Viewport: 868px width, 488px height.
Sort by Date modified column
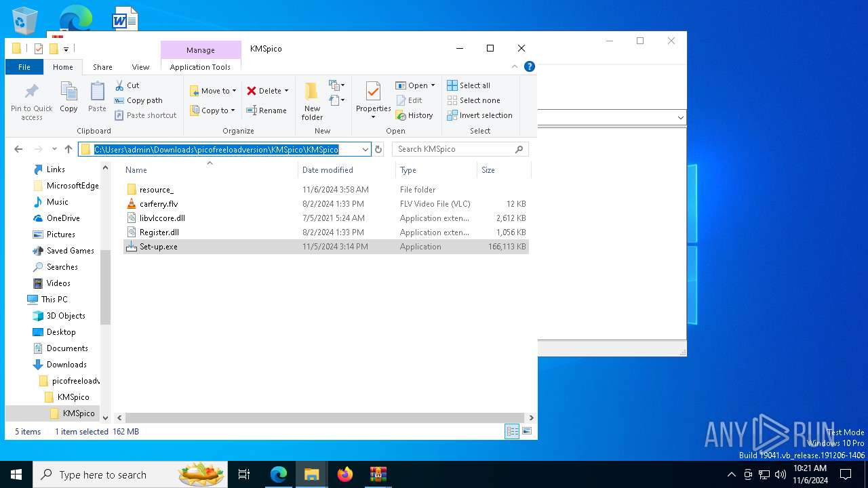[x=347, y=170]
